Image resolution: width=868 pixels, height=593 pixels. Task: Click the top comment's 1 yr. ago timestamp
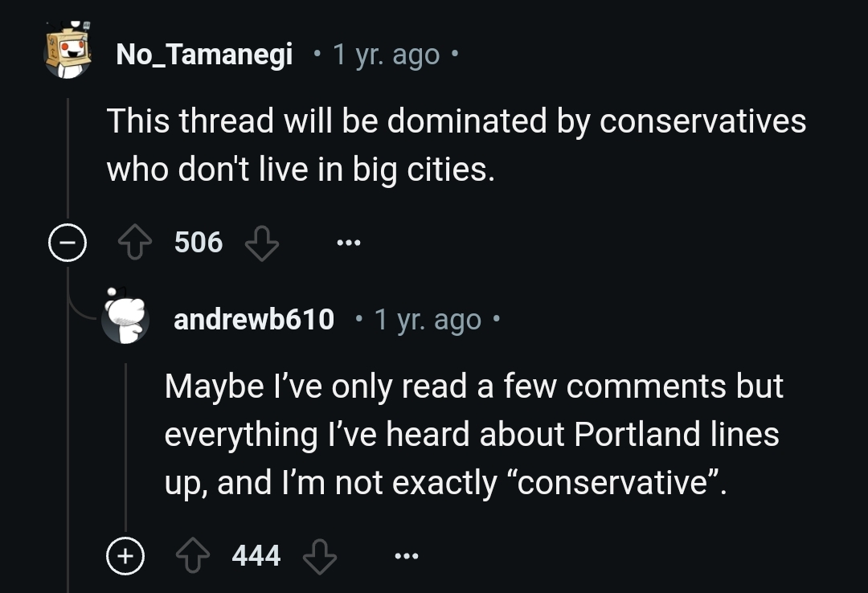[386, 55]
